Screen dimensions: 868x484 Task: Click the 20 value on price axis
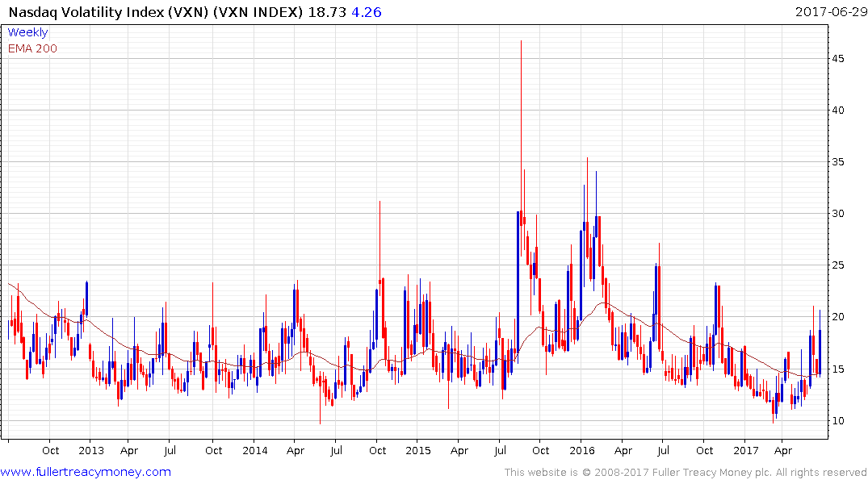(837, 317)
